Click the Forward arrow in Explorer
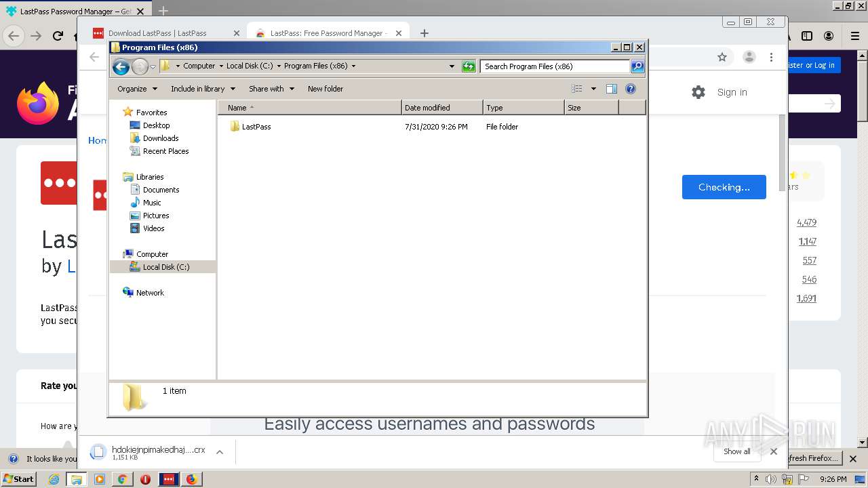Screen dimensions: 868x488 click(140, 66)
